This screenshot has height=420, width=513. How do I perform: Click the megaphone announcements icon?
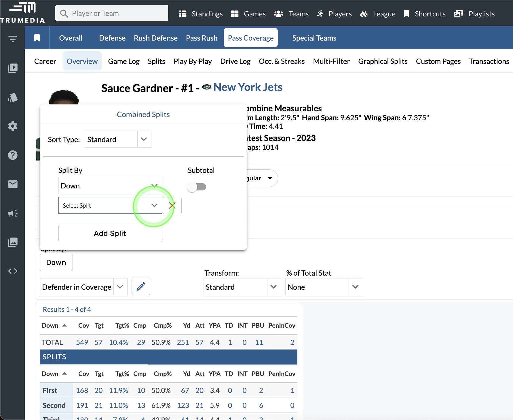[x=12, y=213]
